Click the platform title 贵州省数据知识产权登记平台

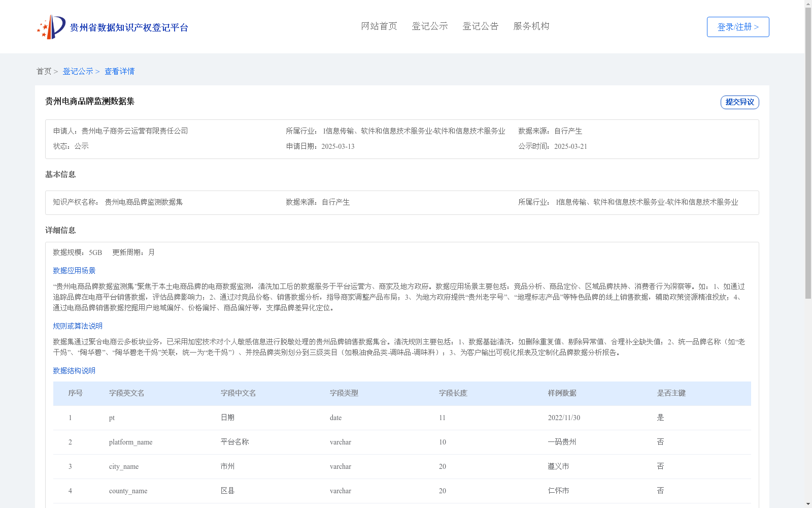pos(129,28)
